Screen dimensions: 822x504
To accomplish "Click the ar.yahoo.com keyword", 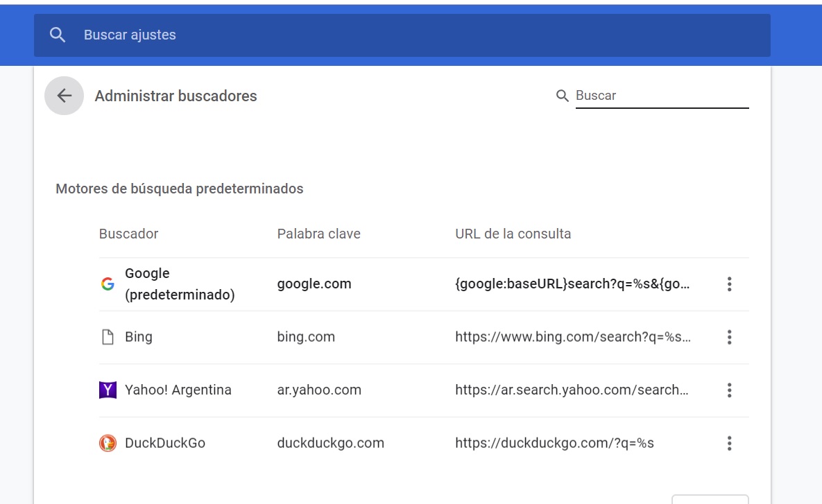I will click(x=319, y=390).
